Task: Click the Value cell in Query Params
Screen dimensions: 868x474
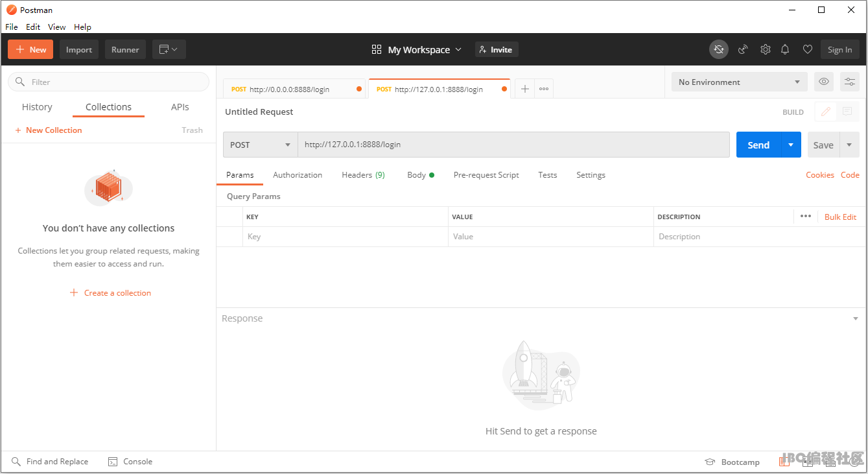Action: coord(550,237)
